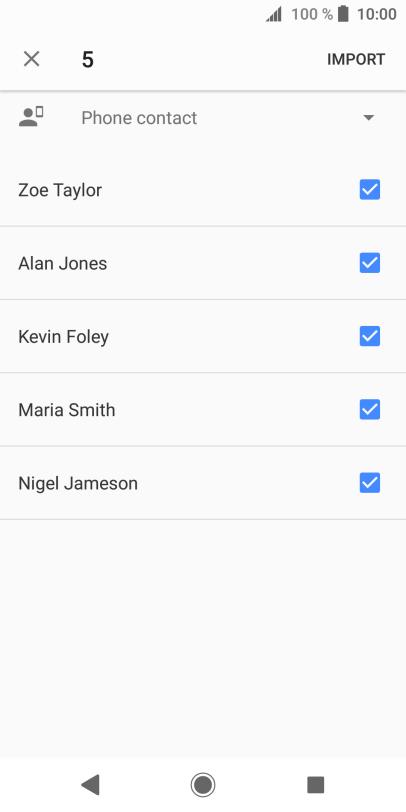
Task: Tap the 10:00 clock in status bar
Action: click(x=376, y=14)
